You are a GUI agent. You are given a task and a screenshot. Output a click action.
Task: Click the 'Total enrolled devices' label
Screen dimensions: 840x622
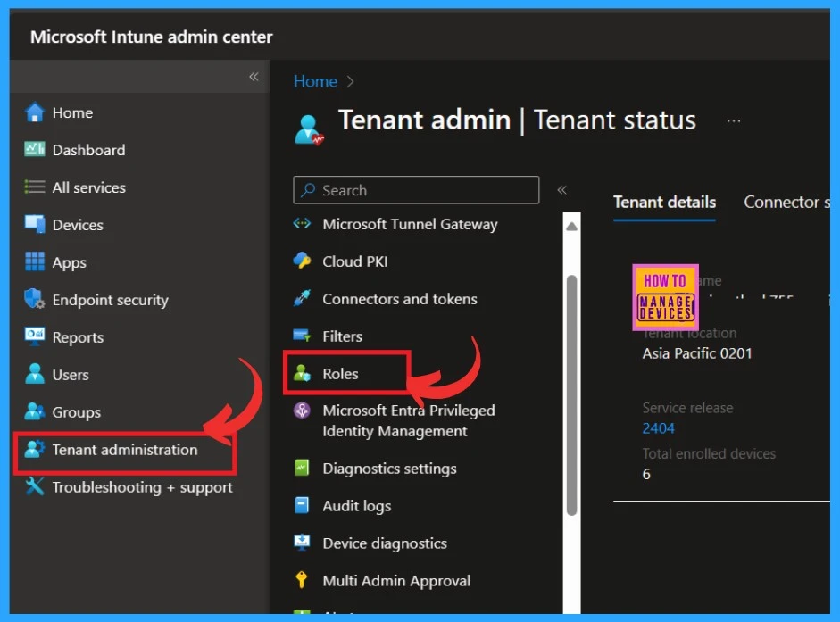click(709, 453)
